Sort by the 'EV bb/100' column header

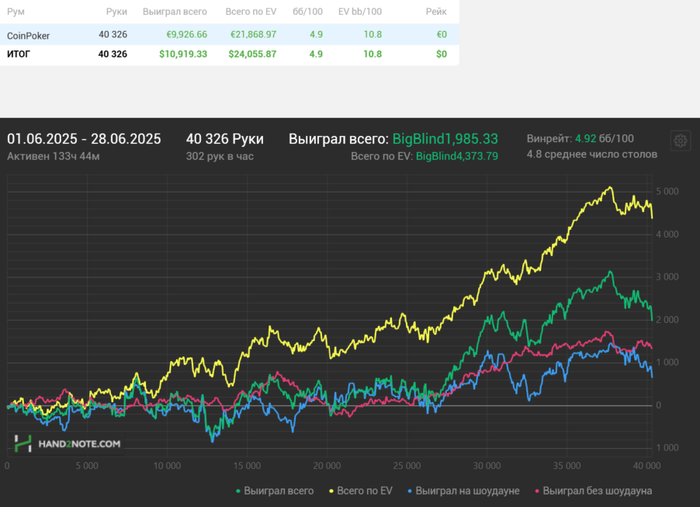pyautogui.click(x=360, y=12)
